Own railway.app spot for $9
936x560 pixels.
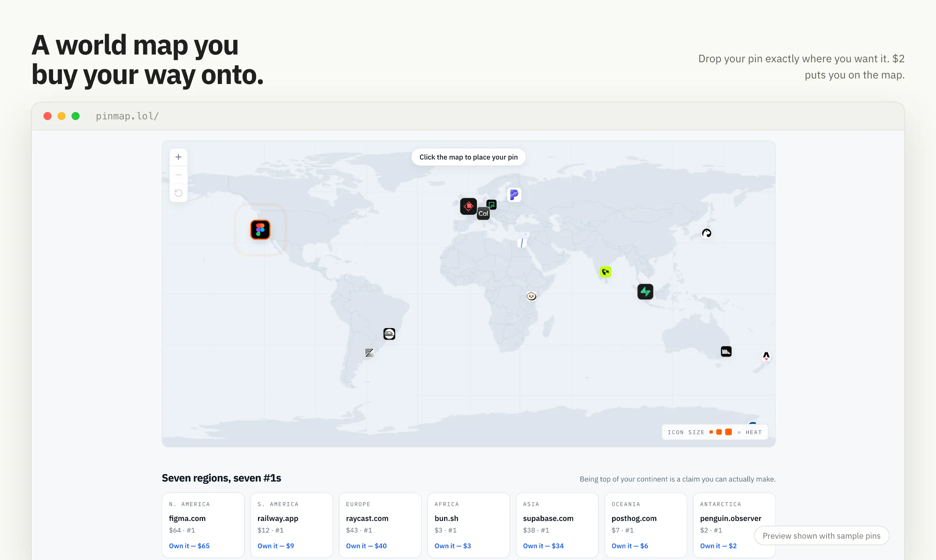[276, 546]
